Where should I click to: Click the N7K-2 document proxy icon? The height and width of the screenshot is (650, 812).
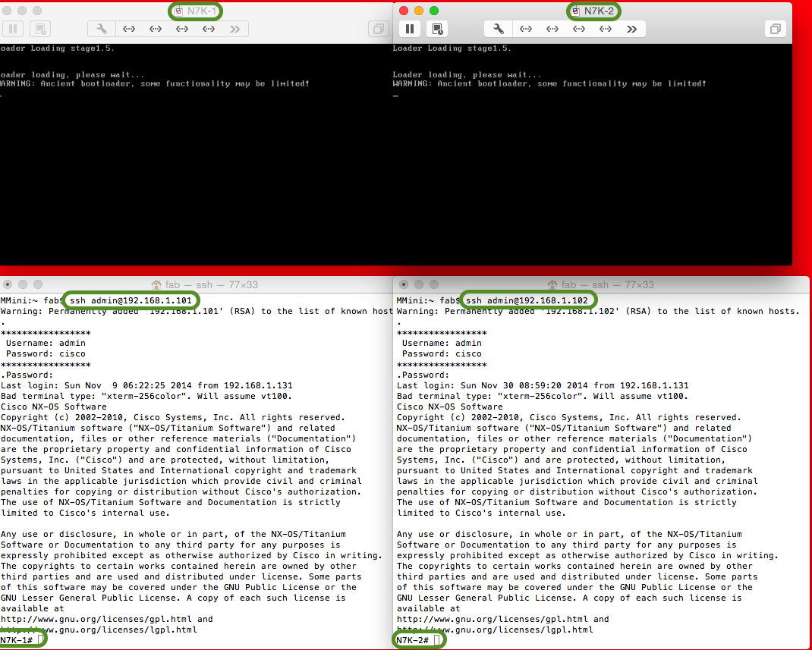pyautogui.click(x=575, y=11)
